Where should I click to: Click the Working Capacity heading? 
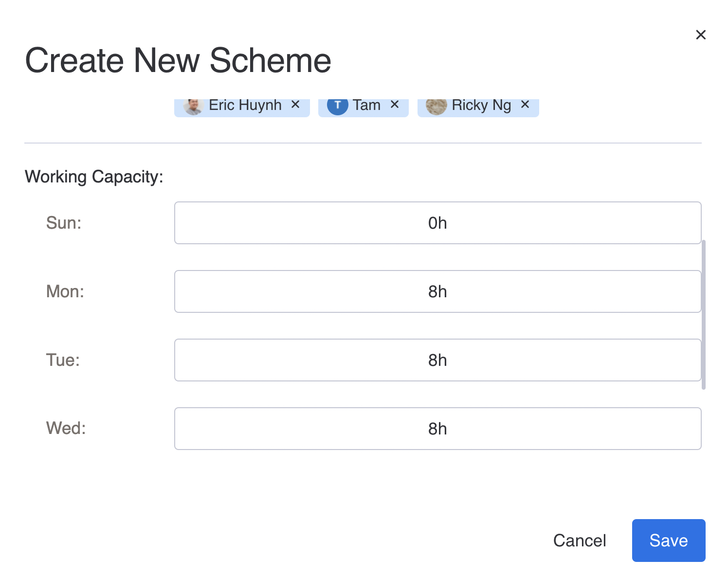tap(94, 177)
